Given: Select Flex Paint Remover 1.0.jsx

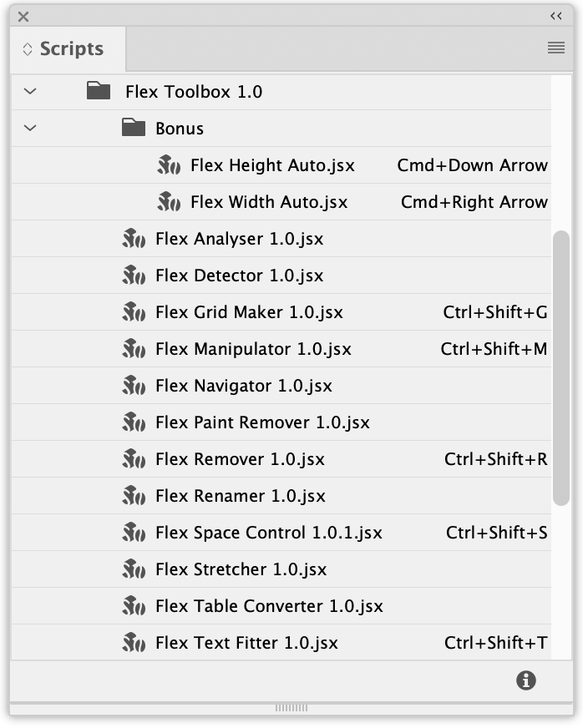Looking at the screenshot, I should (262, 422).
